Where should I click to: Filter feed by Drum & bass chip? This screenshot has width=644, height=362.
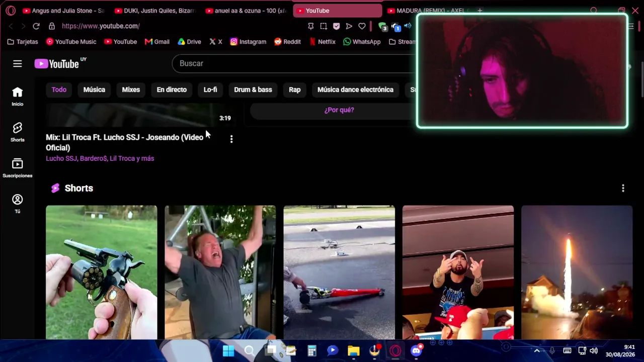253,89
